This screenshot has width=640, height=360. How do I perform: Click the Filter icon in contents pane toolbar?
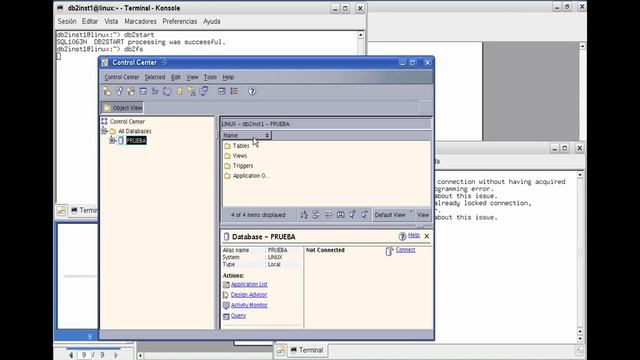(x=316, y=215)
